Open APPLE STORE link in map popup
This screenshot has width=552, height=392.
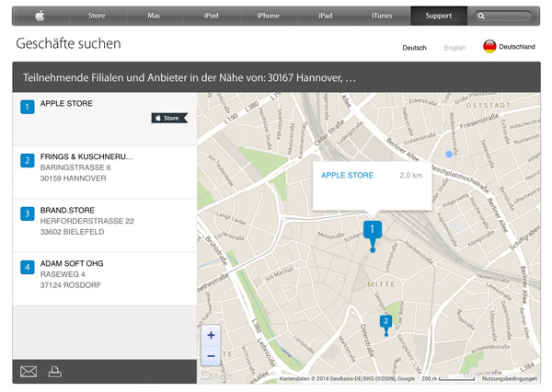347,176
